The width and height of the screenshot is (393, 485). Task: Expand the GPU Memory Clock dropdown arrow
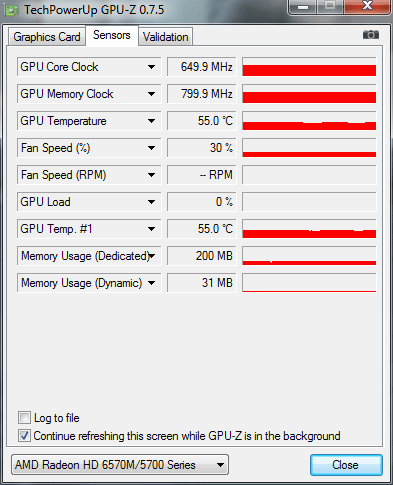(151, 94)
